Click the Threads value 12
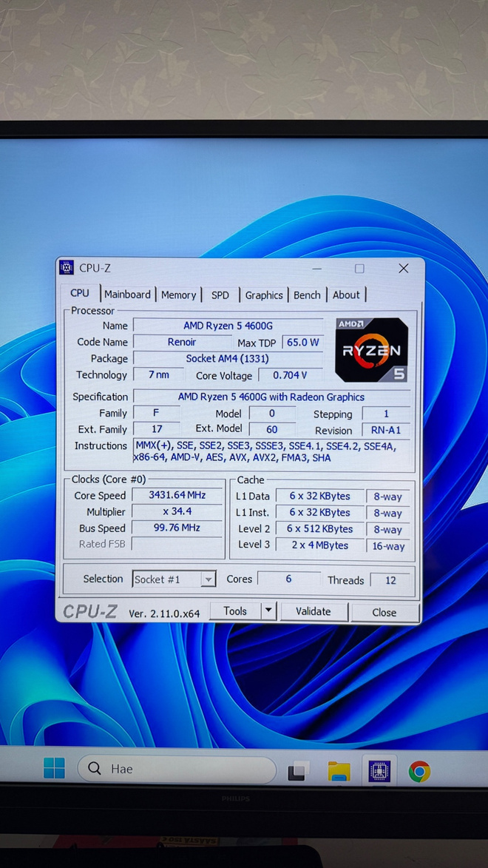This screenshot has height=868, width=488. (x=390, y=580)
